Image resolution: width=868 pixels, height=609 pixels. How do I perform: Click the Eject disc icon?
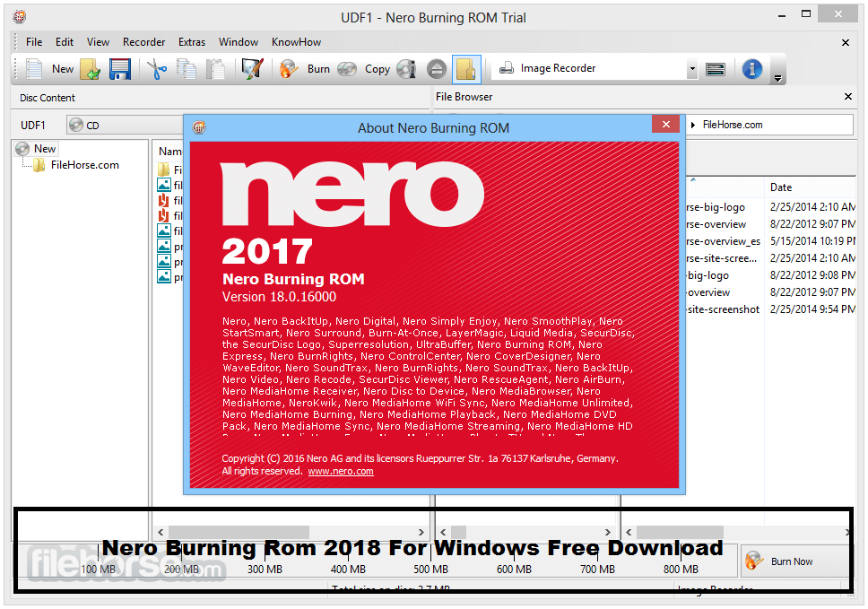[x=437, y=69]
